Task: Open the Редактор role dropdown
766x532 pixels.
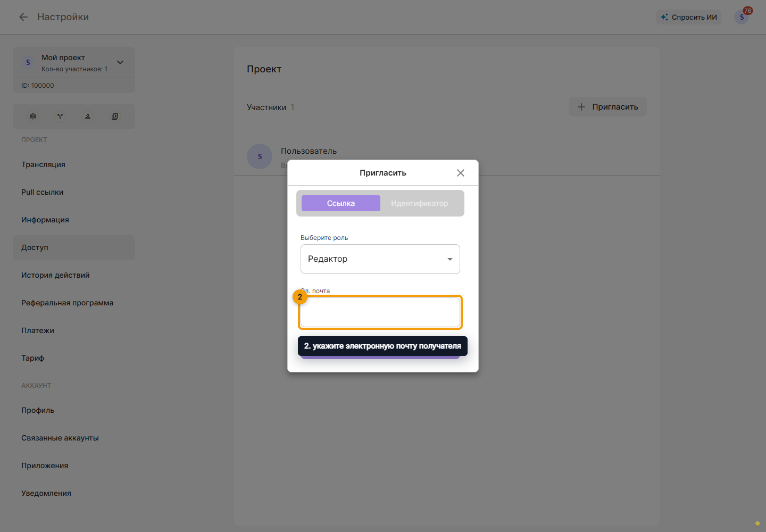Action: pyautogui.click(x=380, y=259)
